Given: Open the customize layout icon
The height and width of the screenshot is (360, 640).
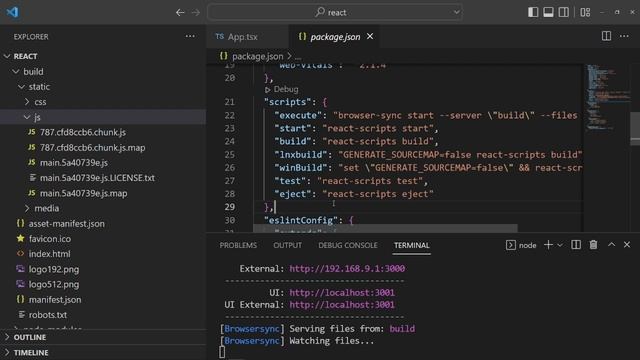Looking at the screenshot, I should 585,12.
